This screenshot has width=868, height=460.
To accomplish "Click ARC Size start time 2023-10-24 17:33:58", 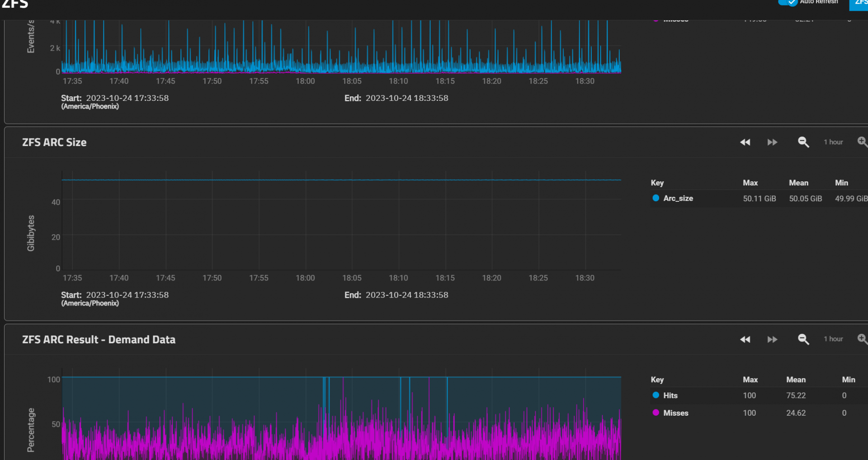I will [x=127, y=295].
